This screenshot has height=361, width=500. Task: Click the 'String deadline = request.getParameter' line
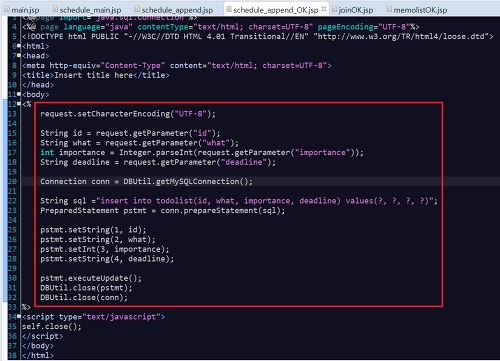[x=158, y=162]
